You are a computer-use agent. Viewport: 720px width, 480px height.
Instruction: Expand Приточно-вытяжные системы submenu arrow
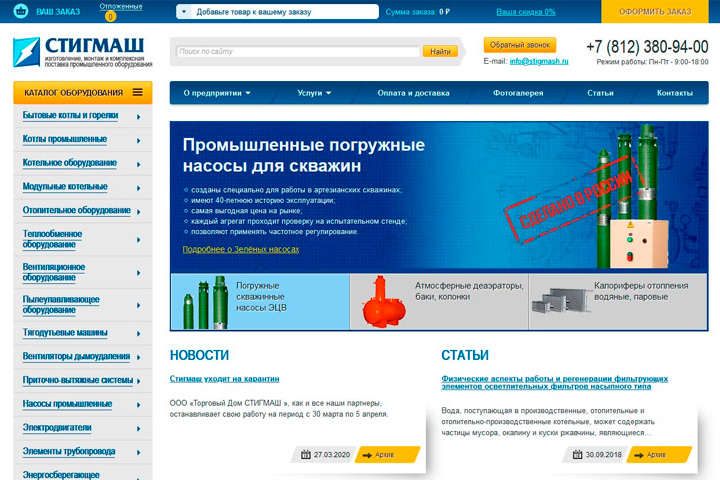point(138,381)
